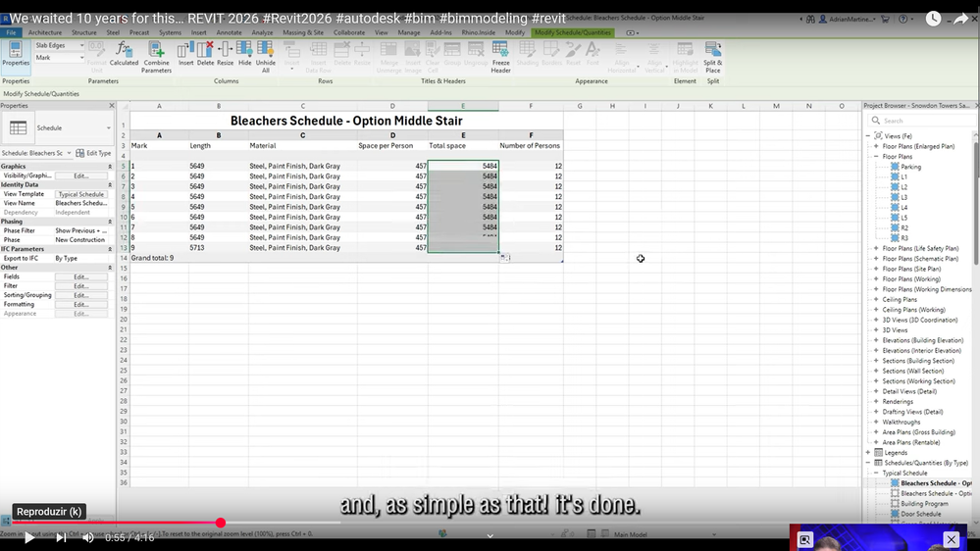The image size is (980, 551).
Task: Click the 5713 length cell
Action: [x=218, y=247]
